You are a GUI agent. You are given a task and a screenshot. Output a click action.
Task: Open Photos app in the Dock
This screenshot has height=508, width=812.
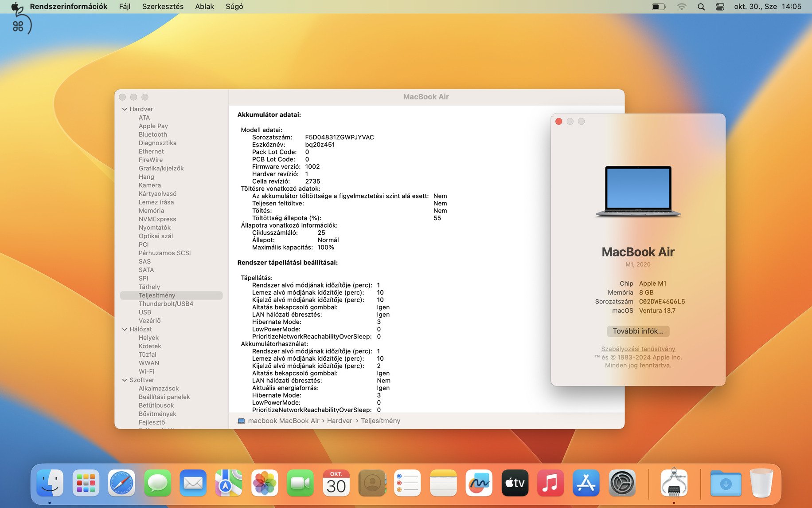[265, 483]
